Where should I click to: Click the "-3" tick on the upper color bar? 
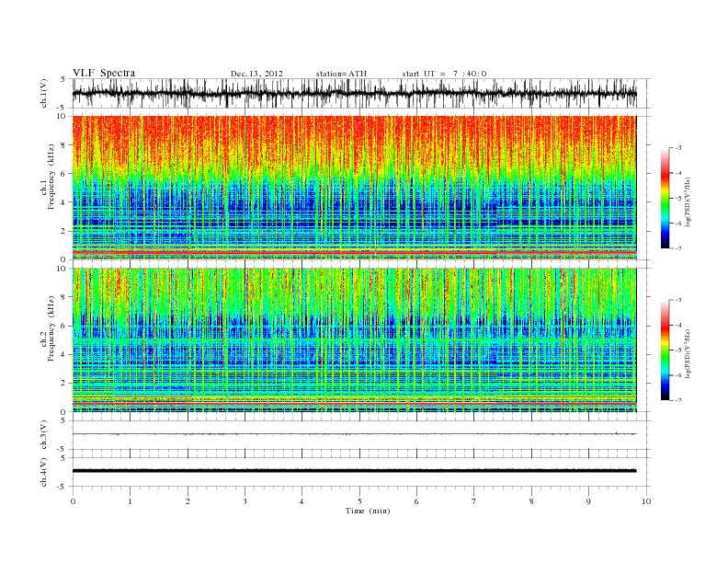tap(678, 148)
